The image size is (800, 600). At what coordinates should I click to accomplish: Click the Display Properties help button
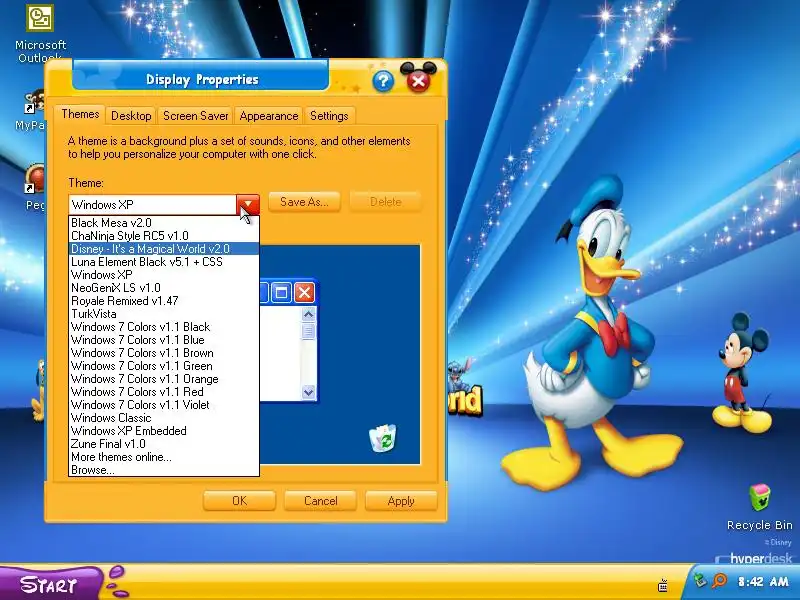[383, 82]
